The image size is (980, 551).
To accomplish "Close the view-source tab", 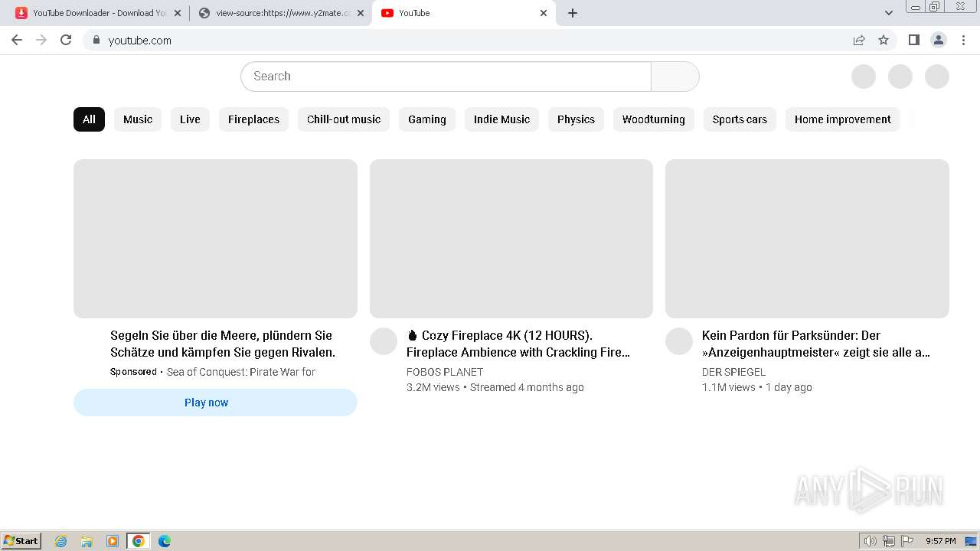I will tap(361, 13).
